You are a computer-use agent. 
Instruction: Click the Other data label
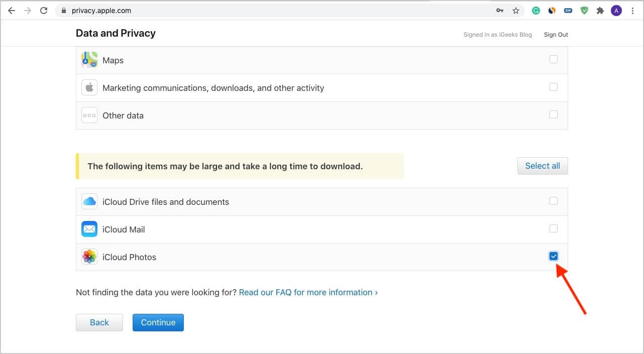[123, 115]
